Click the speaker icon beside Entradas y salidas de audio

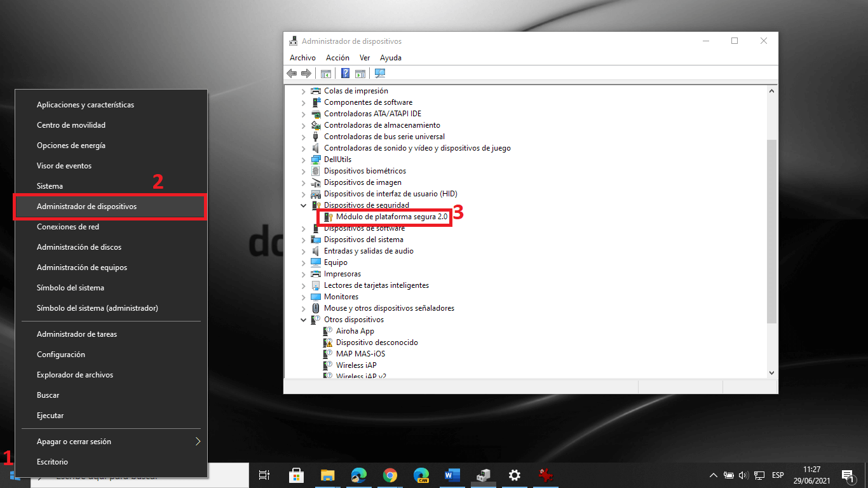tap(316, 251)
